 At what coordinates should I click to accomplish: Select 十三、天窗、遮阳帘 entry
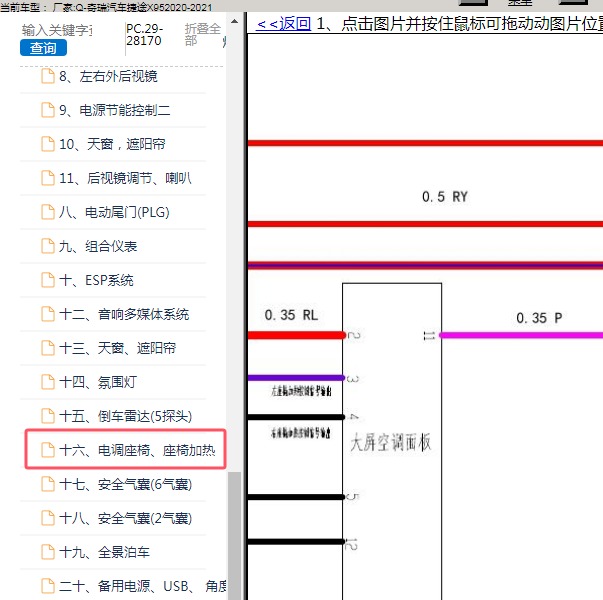[117, 348]
